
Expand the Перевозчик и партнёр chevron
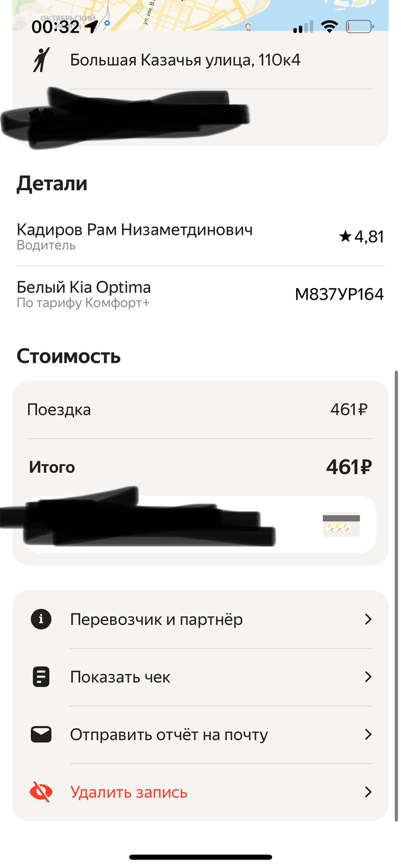(x=368, y=619)
